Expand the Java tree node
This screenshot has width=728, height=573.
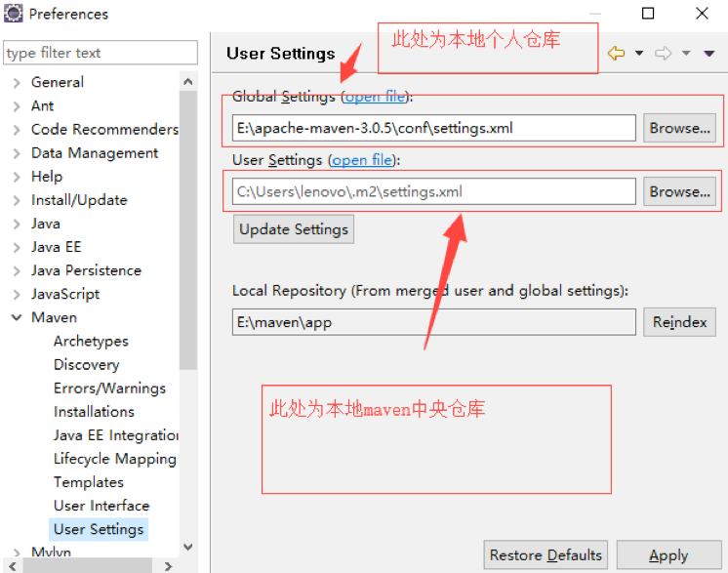(x=17, y=225)
